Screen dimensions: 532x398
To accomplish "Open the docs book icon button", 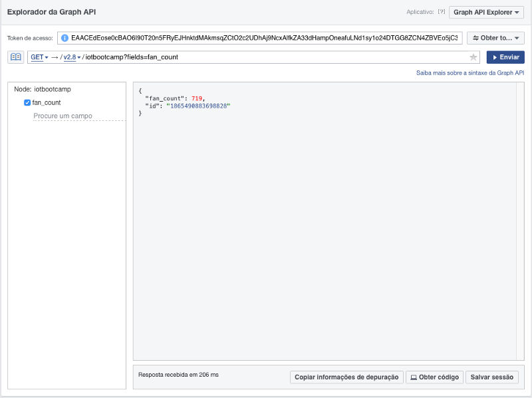I will [16, 57].
